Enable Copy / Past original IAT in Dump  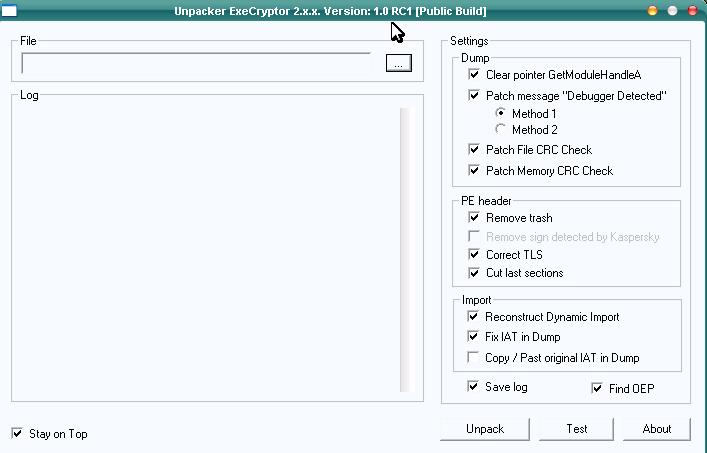pos(474,358)
